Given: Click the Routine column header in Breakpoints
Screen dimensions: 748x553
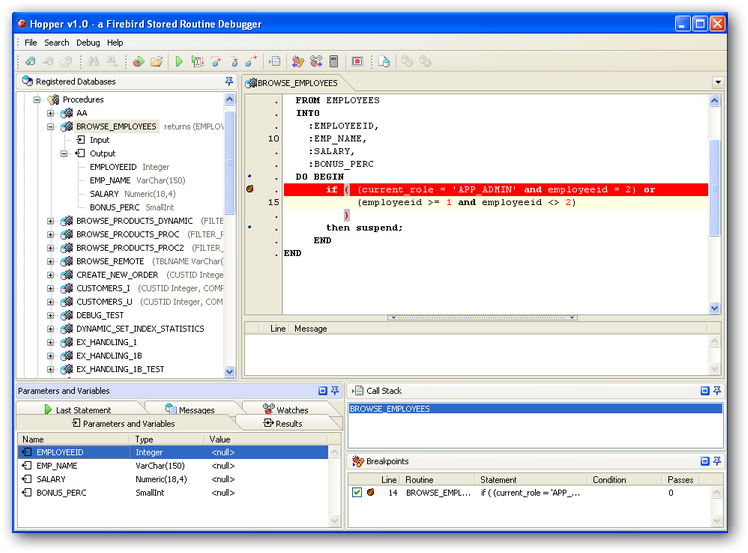Looking at the screenshot, I should [x=438, y=480].
